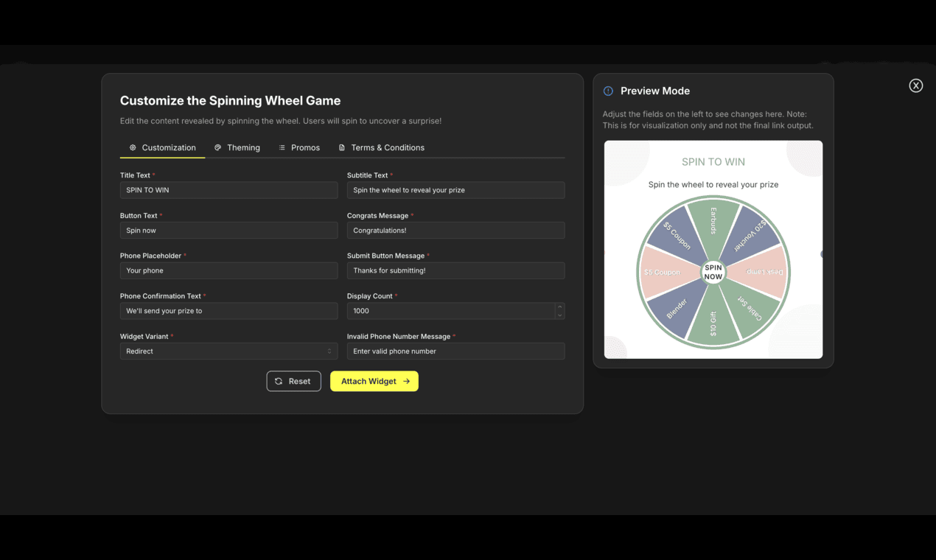Click the arrow icon in Attach Widget button
The width and height of the screenshot is (936, 560).
click(x=405, y=381)
